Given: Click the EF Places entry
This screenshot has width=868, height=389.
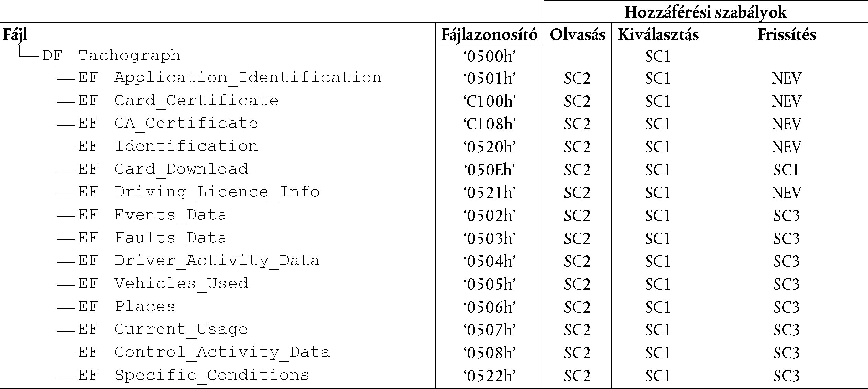Looking at the screenshot, I should (x=127, y=307).
